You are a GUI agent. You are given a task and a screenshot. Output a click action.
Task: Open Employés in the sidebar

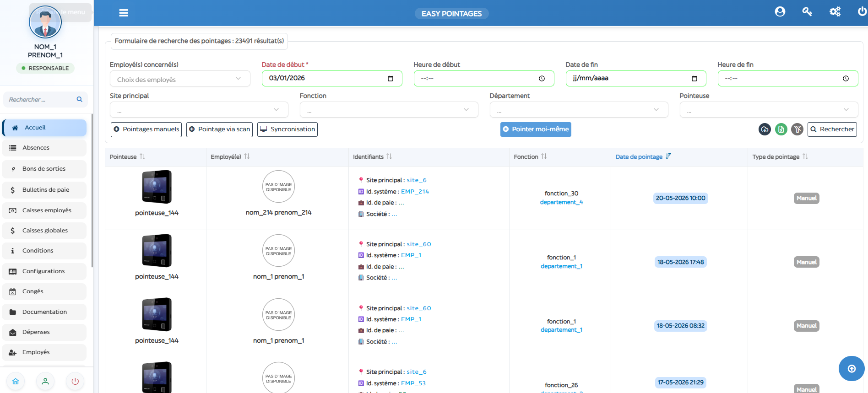pyautogui.click(x=44, y=352)
